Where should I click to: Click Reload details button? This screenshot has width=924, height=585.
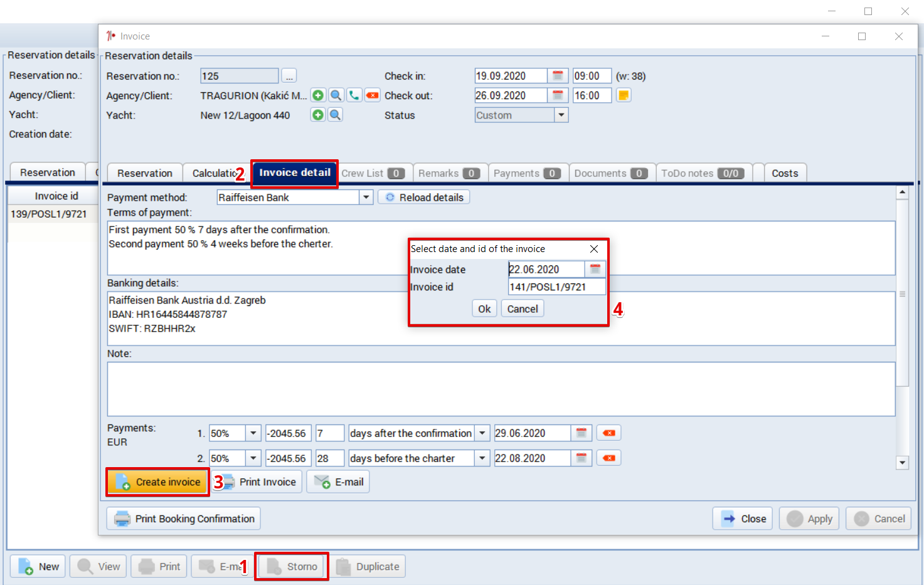[424, 198]
